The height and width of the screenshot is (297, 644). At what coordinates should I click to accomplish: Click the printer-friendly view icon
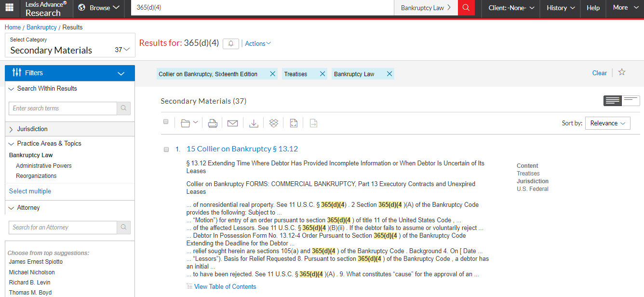tap(294, 123)
